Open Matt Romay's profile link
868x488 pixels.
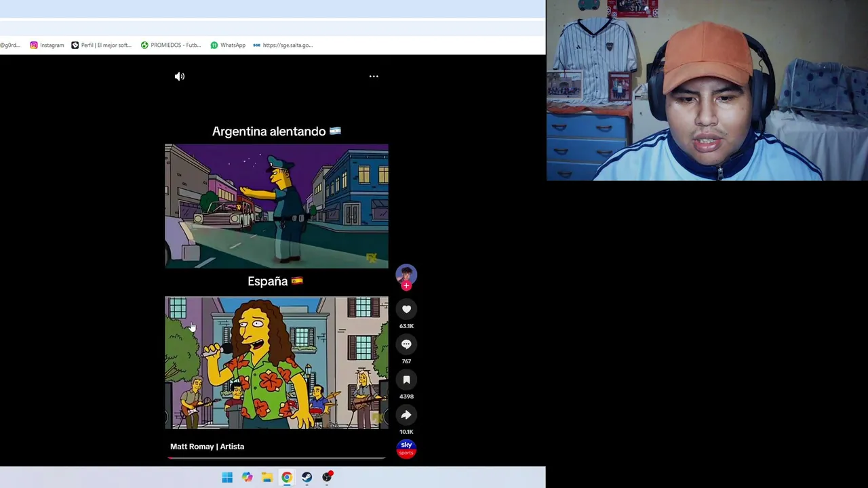tap(207, 447)
